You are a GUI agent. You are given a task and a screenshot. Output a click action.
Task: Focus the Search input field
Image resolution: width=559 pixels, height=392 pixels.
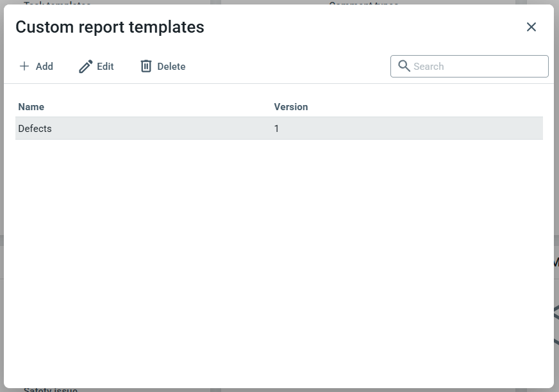coord(478,67)
